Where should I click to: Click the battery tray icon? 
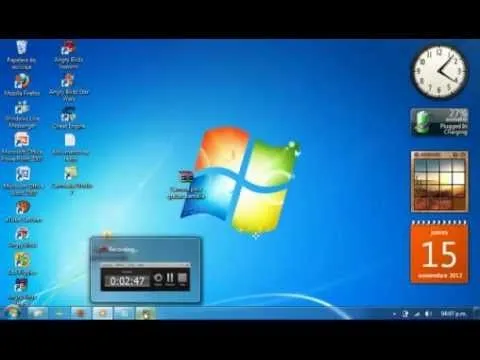pos(428,314)
